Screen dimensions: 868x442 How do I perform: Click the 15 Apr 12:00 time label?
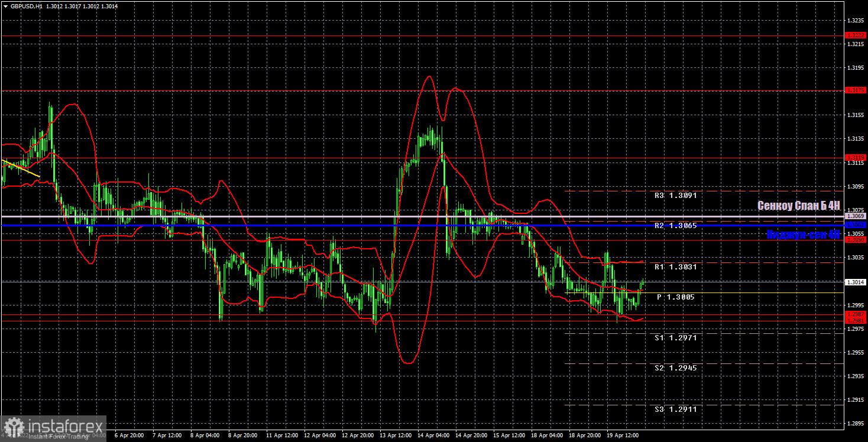click(509, 435)
